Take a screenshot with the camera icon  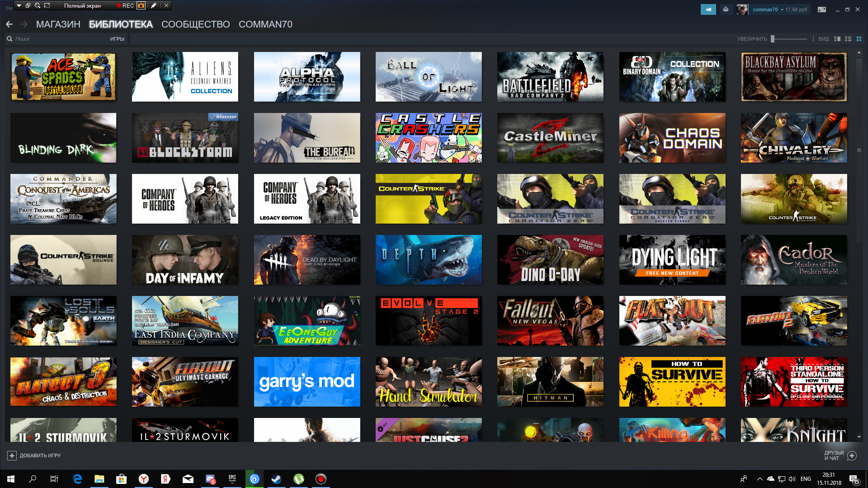click(141, 5)
